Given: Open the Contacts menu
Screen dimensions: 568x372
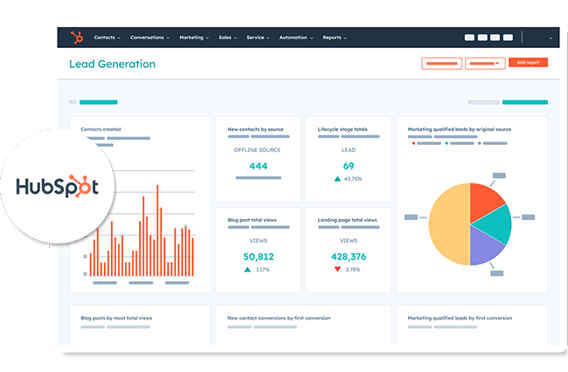Looking at the screenshot, I should (x=107, y=37).
